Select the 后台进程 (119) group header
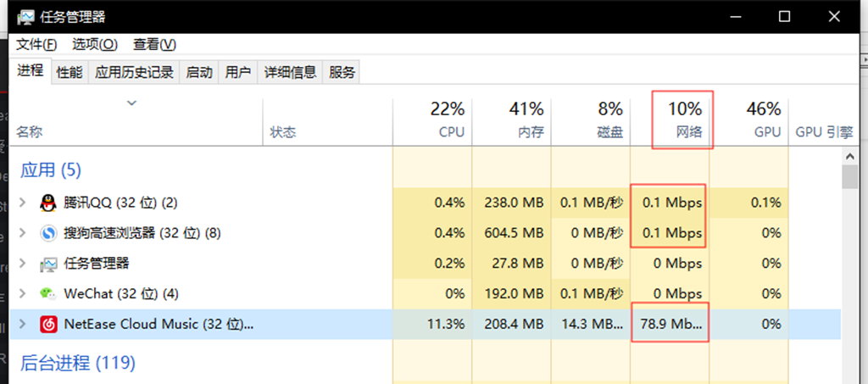The width and height of the screenshot is (868, 384). [x=78, y=364]
